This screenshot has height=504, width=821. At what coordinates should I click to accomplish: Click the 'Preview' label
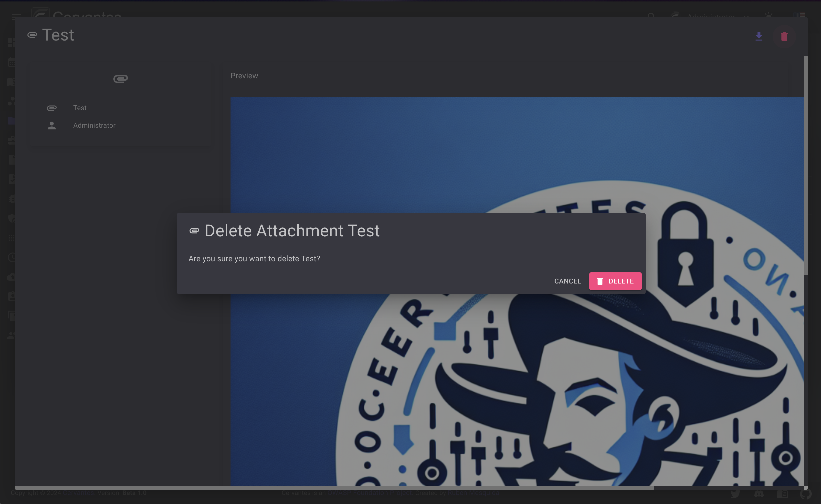tap(244, 76)
